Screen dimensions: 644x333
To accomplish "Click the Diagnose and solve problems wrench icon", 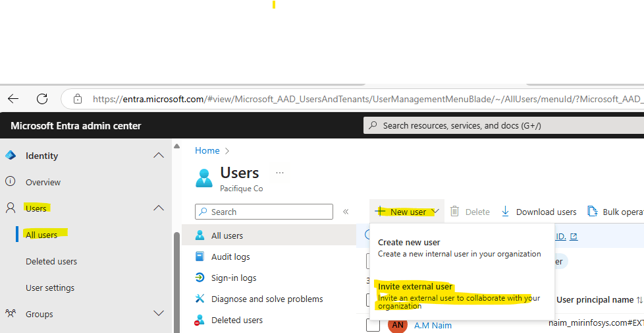I will 200,299.
